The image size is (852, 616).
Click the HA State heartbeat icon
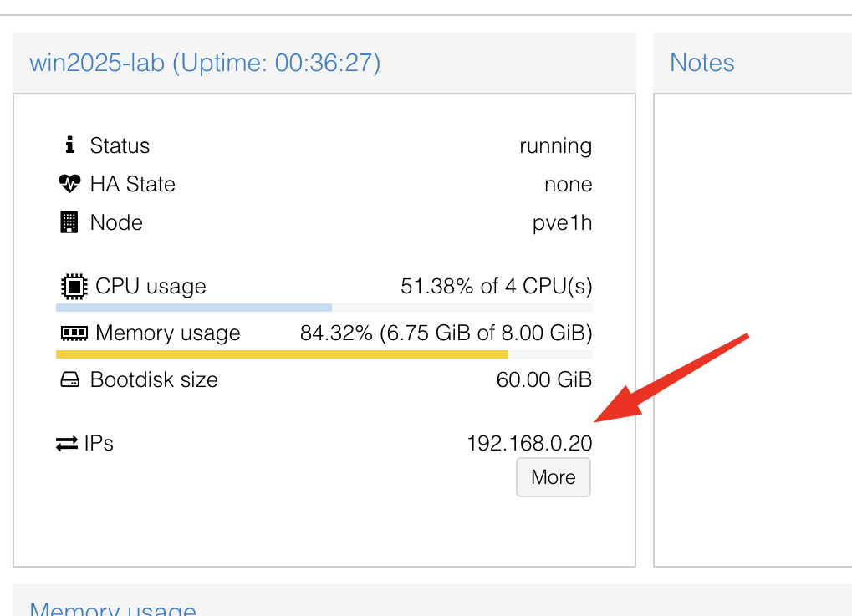[69, 184]
